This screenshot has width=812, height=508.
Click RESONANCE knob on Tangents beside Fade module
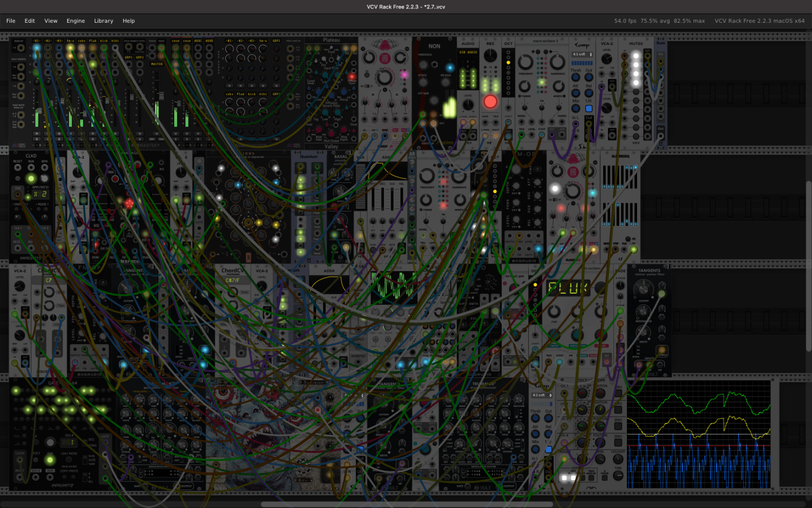tap(643, 311)
